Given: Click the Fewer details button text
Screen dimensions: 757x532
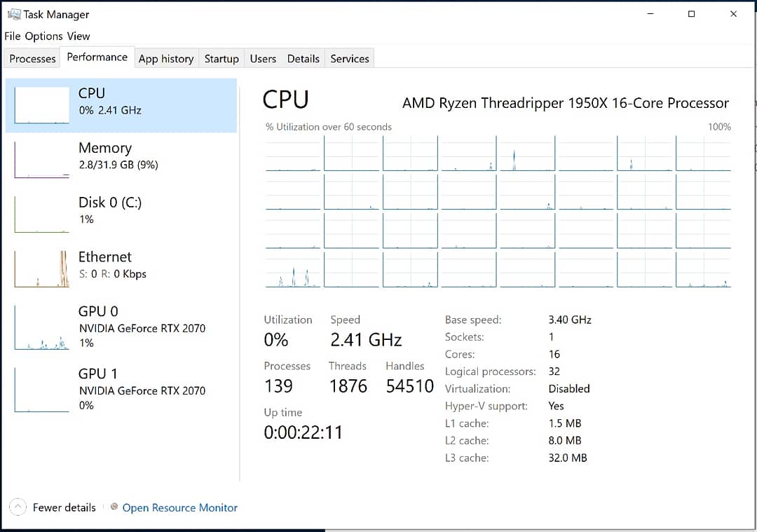Looking at the screenshot, I should 64,507.
